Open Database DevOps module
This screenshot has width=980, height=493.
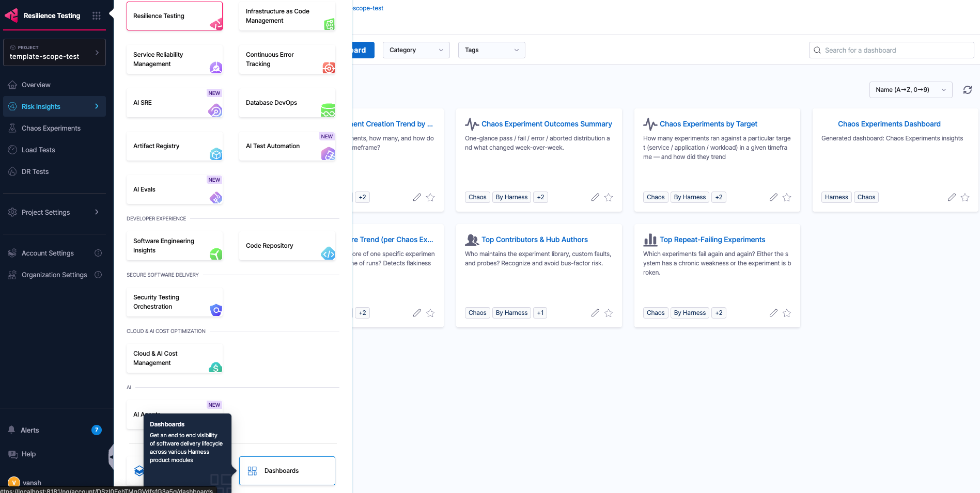(287, 103)
